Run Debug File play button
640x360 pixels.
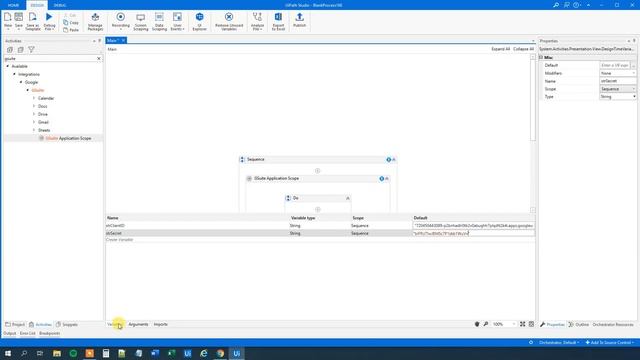point(49,17)
